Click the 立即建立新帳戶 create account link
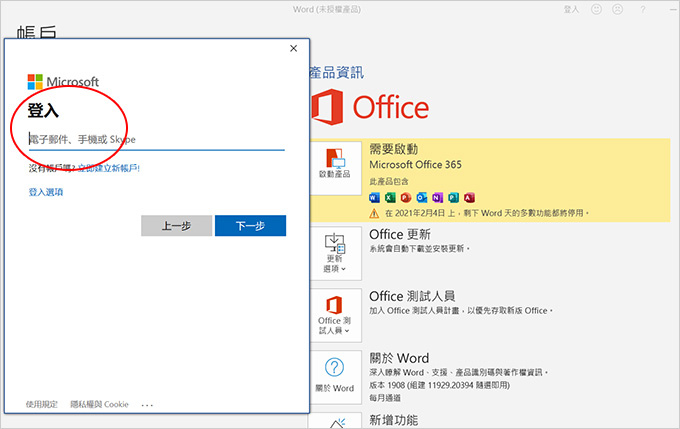680x429 pixels. coord(109,168)
